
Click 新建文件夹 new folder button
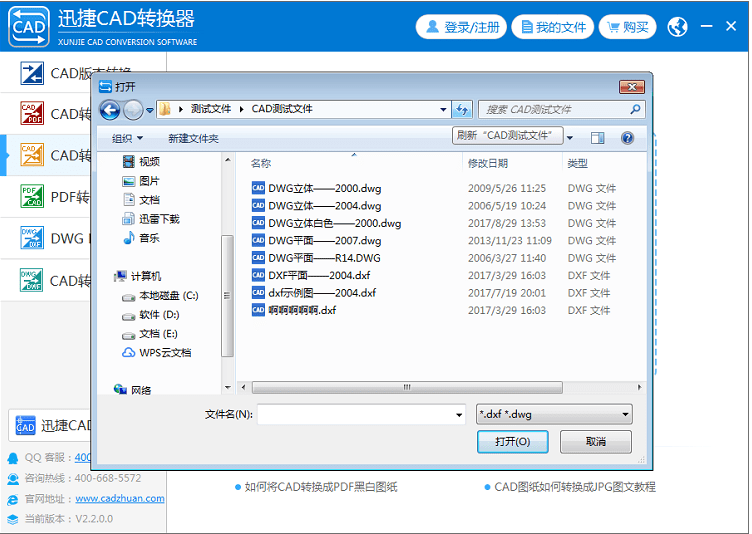(193, 139)
